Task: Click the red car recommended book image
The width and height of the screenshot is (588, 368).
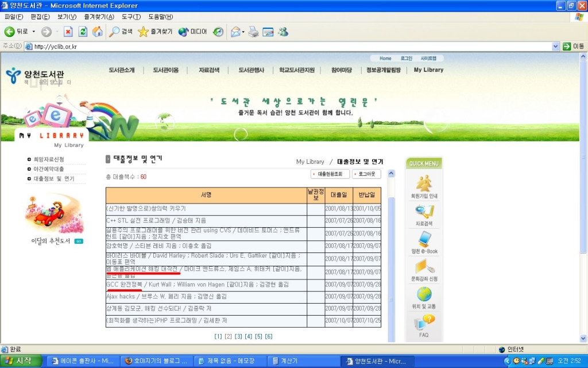Action: coord(54,213)
